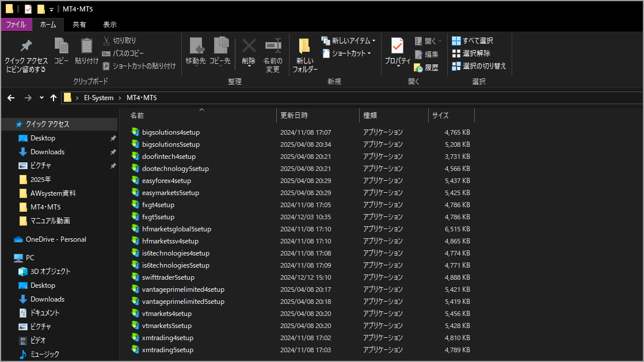
Task: Click MT4･MT5 in the address bar
Action: click(x=142, y=98)
